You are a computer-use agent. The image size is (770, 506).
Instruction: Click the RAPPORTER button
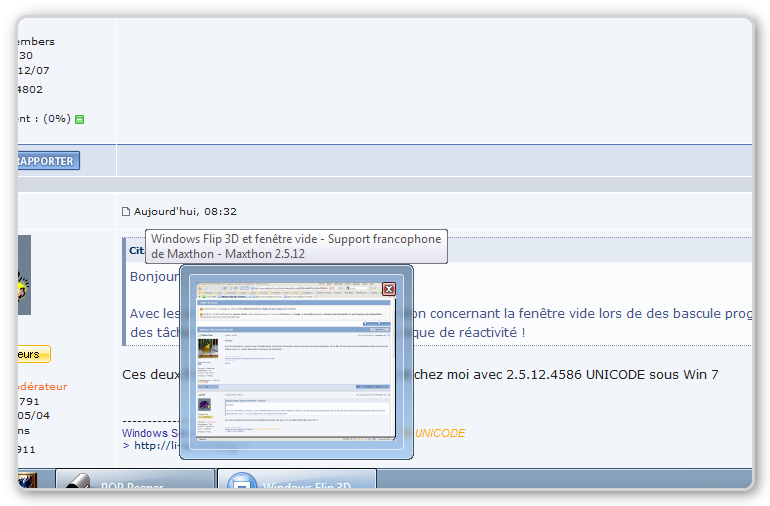49,161
